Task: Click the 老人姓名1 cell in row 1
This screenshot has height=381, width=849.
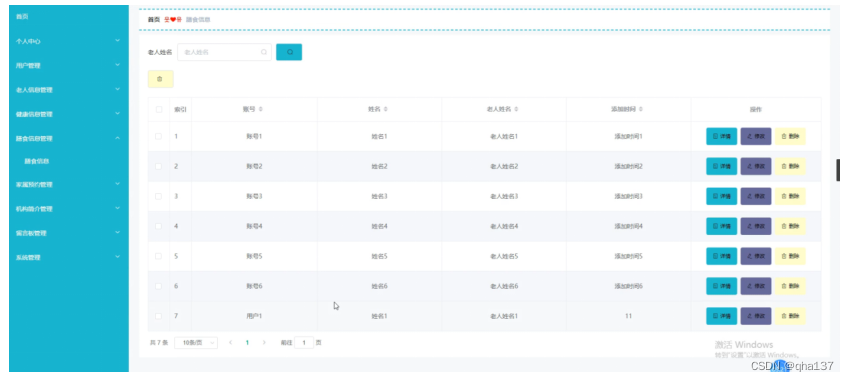Action: click(504, 136)
